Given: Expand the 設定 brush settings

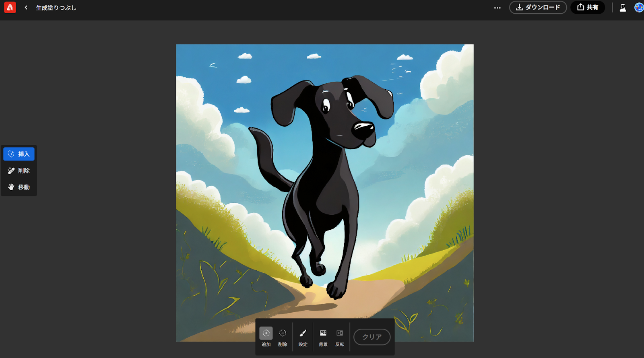Looking at the screenshot, I should (x=303, y=336).
